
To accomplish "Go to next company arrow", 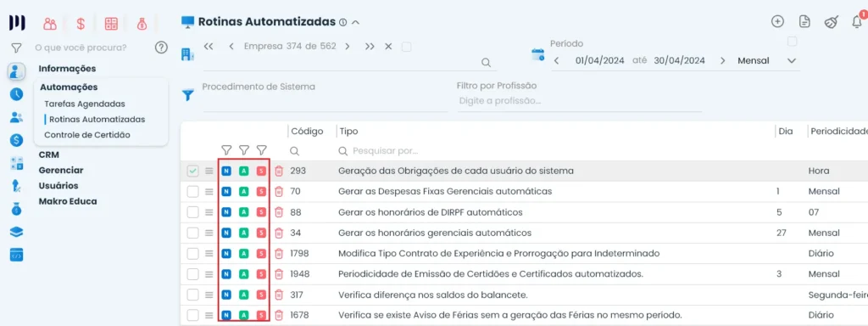I will tap(347, 47).
